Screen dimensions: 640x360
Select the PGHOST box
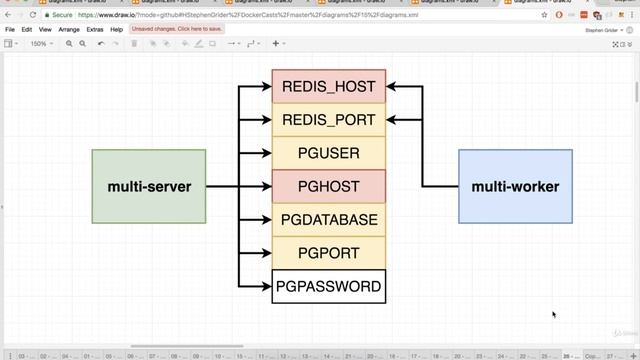point(329,187)
